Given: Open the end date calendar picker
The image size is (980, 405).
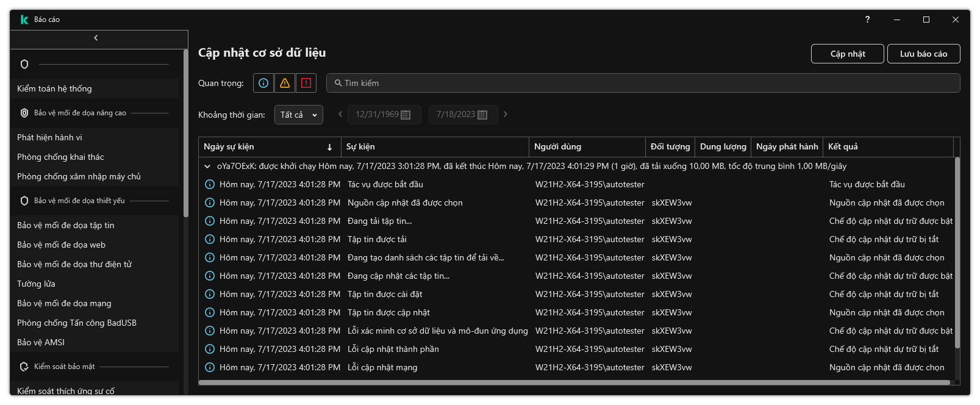Looking at the screenshot, I should [482, 115].
